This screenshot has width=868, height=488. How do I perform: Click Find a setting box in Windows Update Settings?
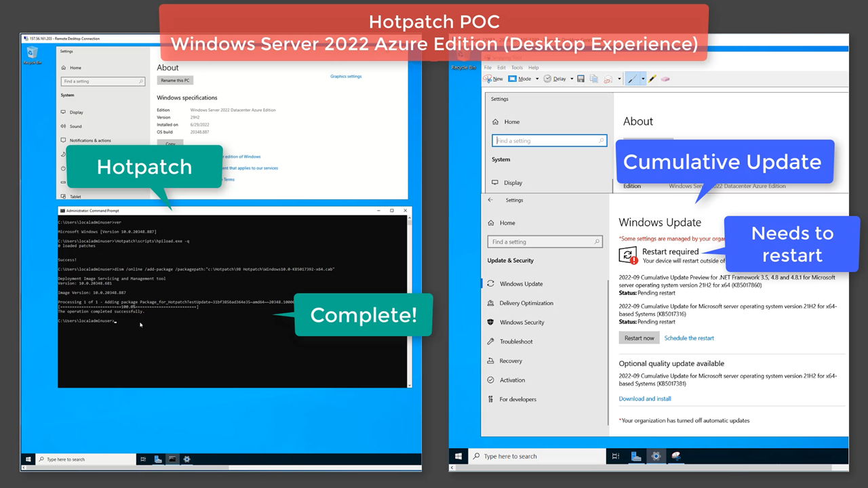[x=545, y=242]
